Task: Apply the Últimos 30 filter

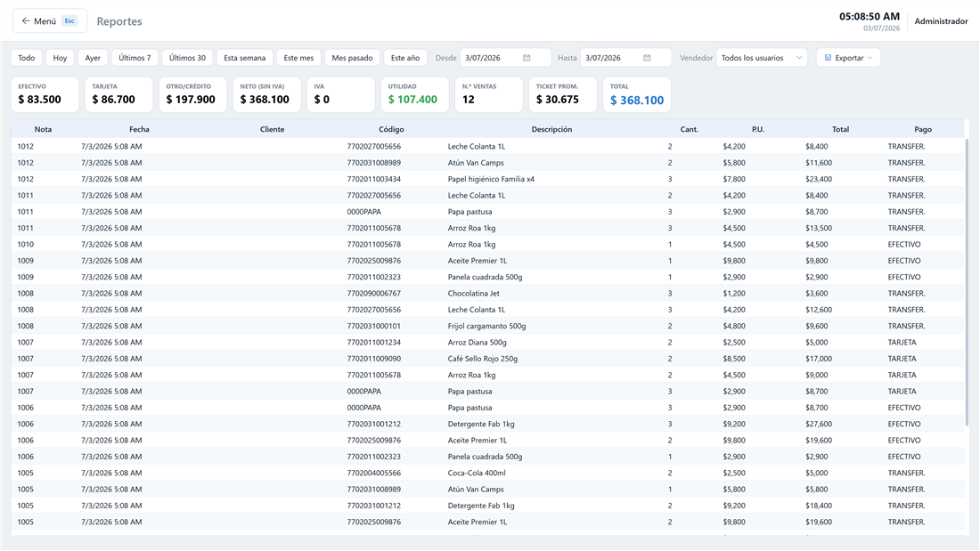Action: click(x=187, y=58)
